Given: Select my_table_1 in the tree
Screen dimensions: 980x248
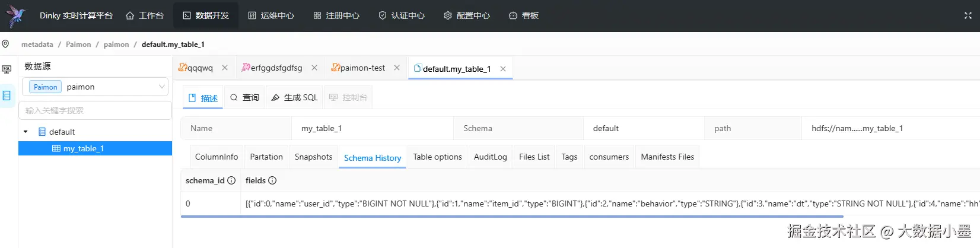Looking at the screenshot, I should tap(84, 149).
